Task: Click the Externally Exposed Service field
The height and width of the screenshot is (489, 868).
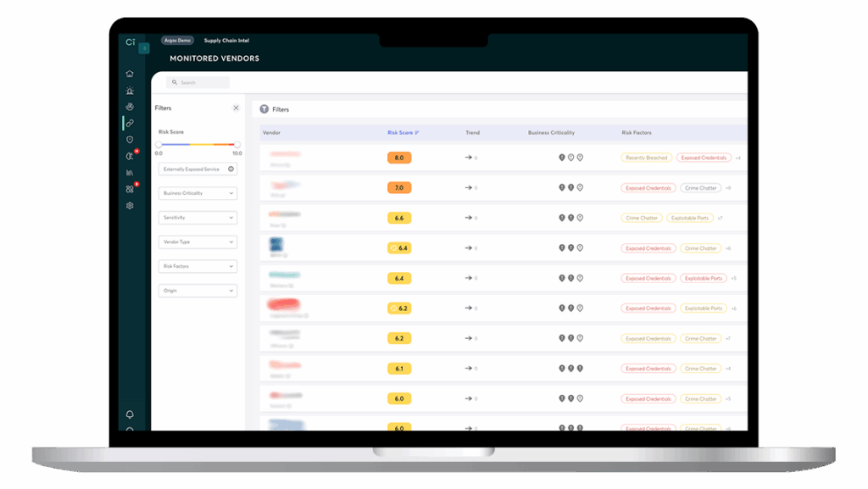Action: coord(198,169)
